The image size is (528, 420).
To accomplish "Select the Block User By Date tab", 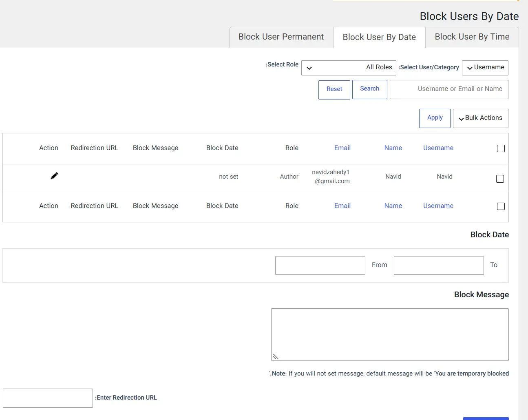I will (x=379, y=38).
